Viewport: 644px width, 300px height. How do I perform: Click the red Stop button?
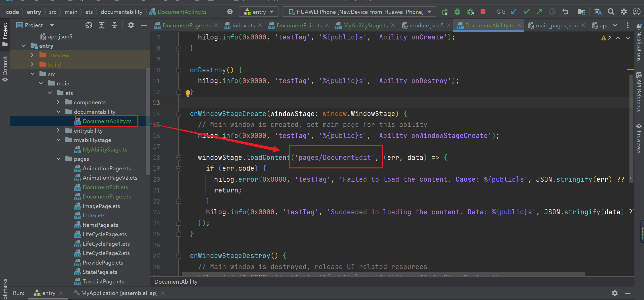tap(483, 12)
